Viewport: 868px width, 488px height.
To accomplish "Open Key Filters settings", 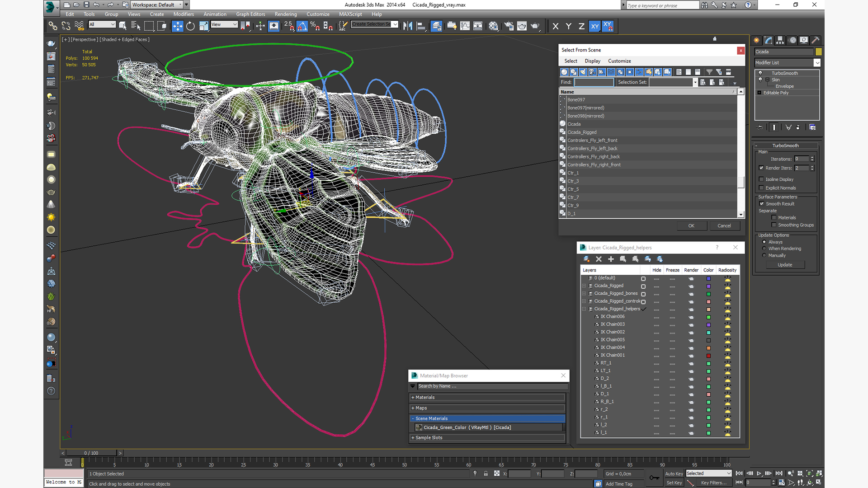I will point(713,483).
